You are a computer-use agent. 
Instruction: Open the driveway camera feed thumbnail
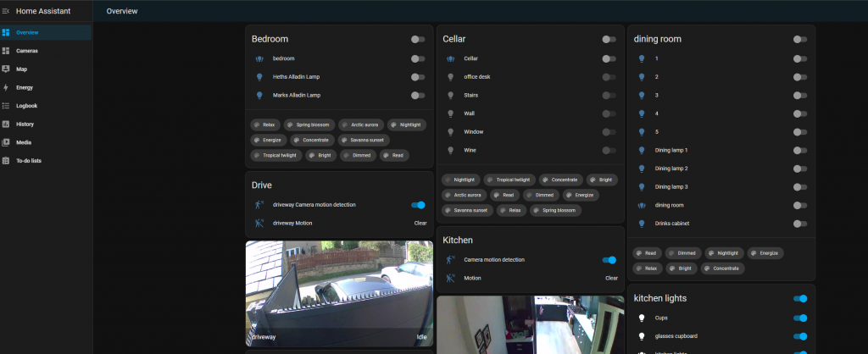pyautogui.click(x=339, y=294)
